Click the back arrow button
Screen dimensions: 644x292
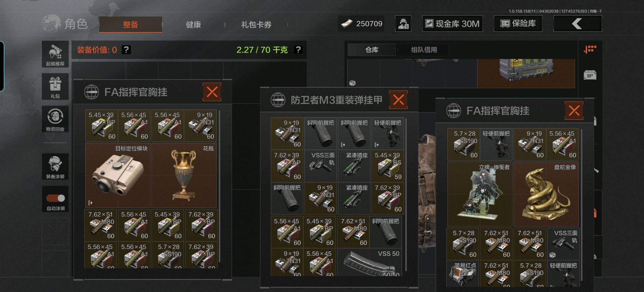[578, 24]
